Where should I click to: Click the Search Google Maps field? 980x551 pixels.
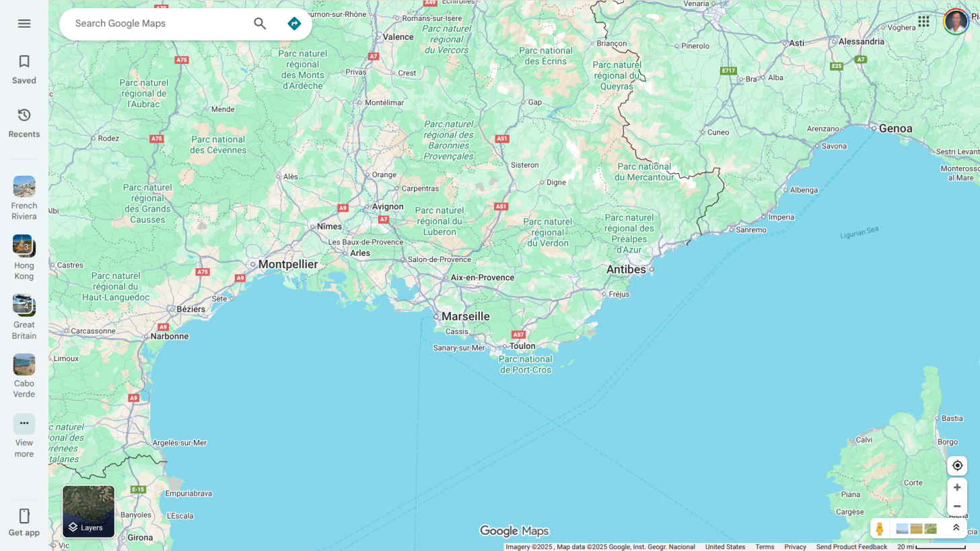point(158,24)
